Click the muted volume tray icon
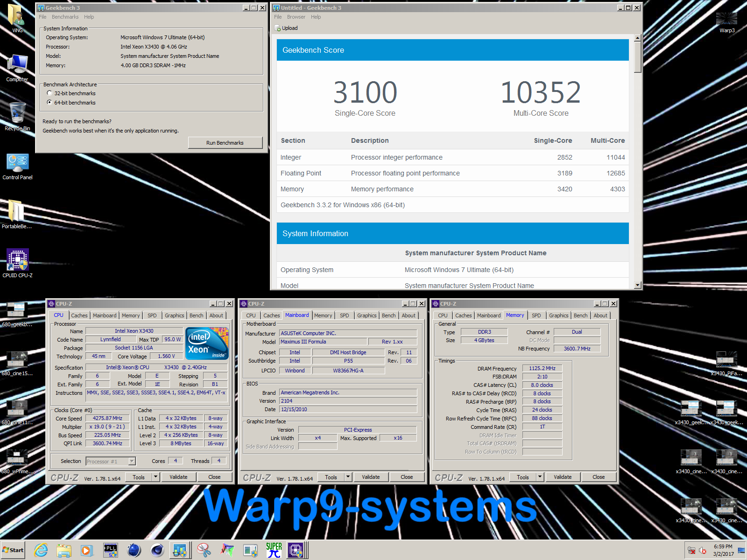 click(x=703, y=551)
